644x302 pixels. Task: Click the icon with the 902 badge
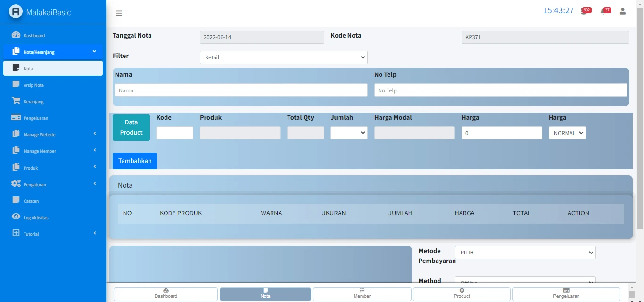pos(584,11)
